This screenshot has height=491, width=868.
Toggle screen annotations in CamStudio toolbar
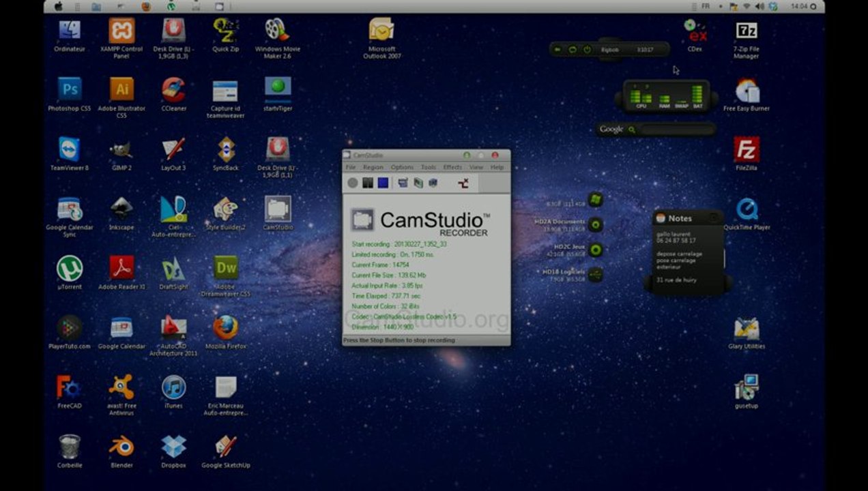pos(403,183)
